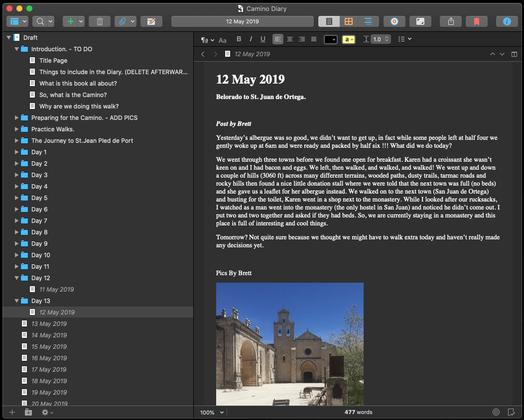
Task: Select the 19 May 2019 document
Action: [49, 393]
